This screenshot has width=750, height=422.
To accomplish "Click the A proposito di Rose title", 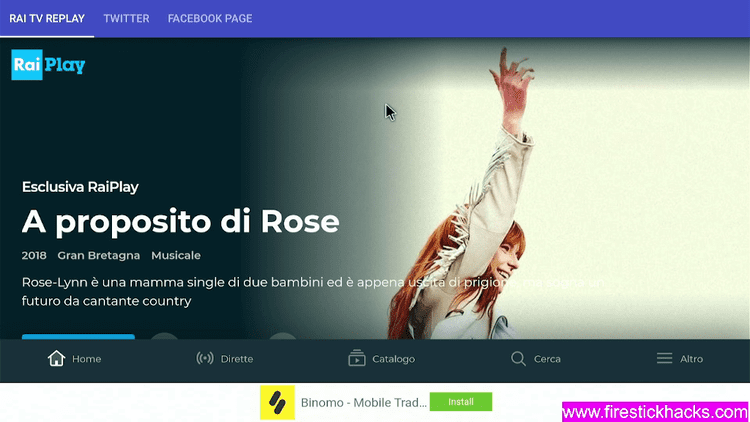I will [180, 222].
